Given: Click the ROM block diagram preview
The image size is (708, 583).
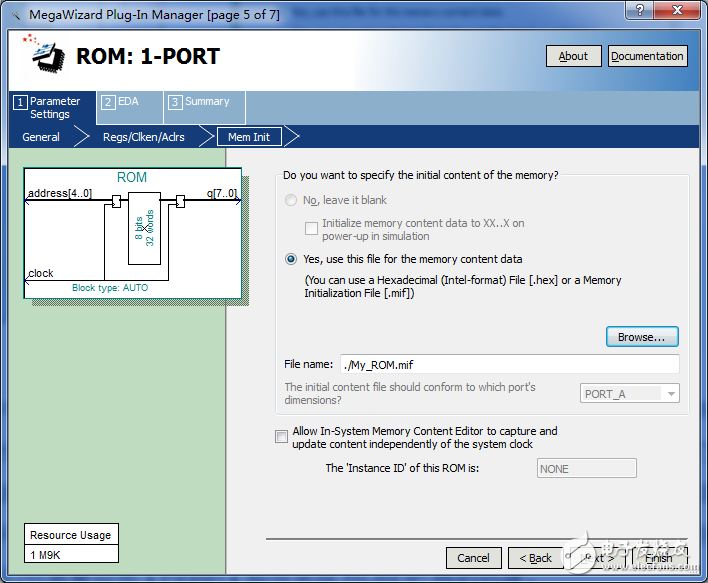Looking at the screenshot, I should click(x=133, y=233).
